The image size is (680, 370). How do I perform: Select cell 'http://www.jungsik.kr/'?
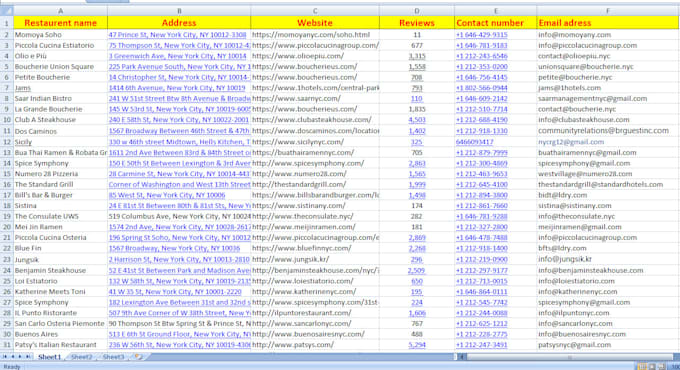pos(314,259)
